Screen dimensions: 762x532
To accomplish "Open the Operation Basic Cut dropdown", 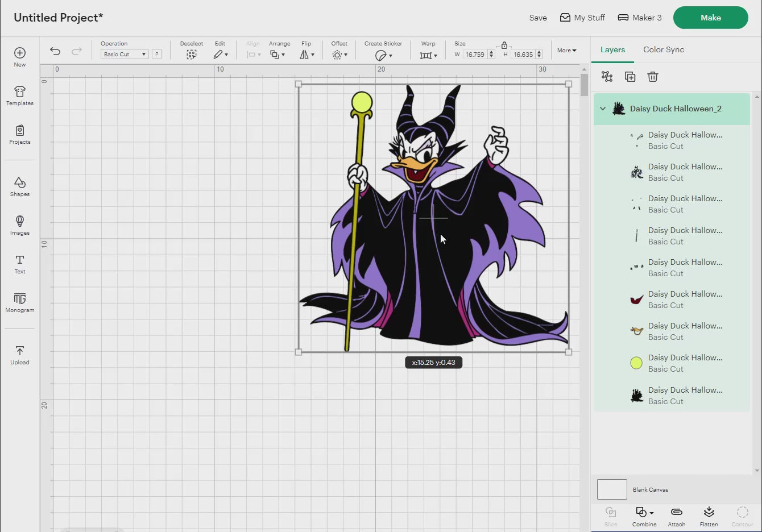I will pyautogui.click(x=125, y=54).
